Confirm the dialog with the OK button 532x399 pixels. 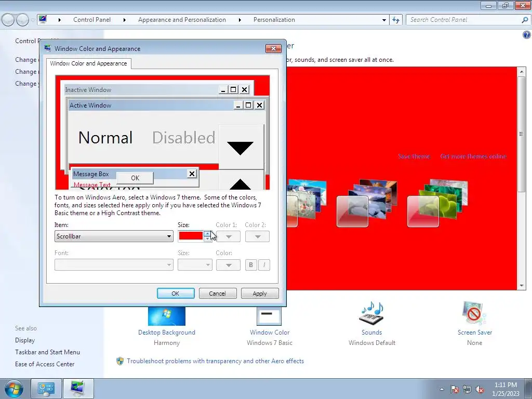pyautogui.click(x=176, y=294)
